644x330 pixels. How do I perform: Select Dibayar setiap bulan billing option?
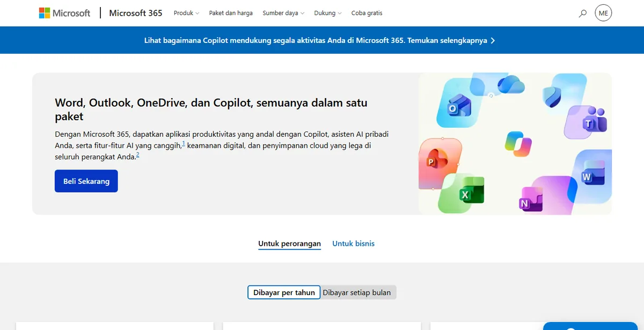pyautogui.click(x=358, y=292)
